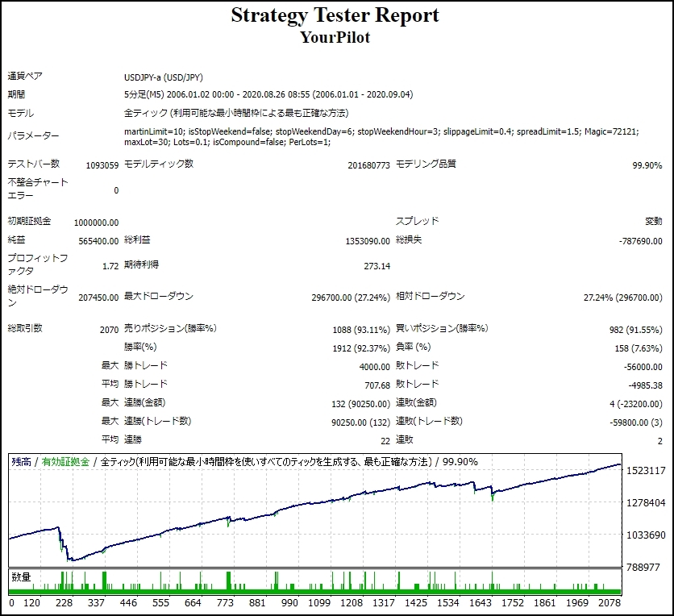Click the プロフィットファクタ value 1.72

(x=110, y=265)
